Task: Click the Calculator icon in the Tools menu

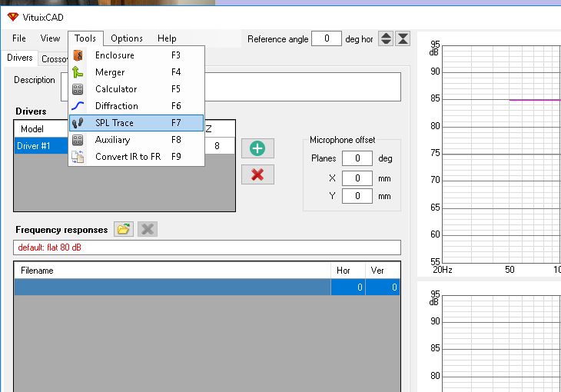Action: [x=78, y=89]
